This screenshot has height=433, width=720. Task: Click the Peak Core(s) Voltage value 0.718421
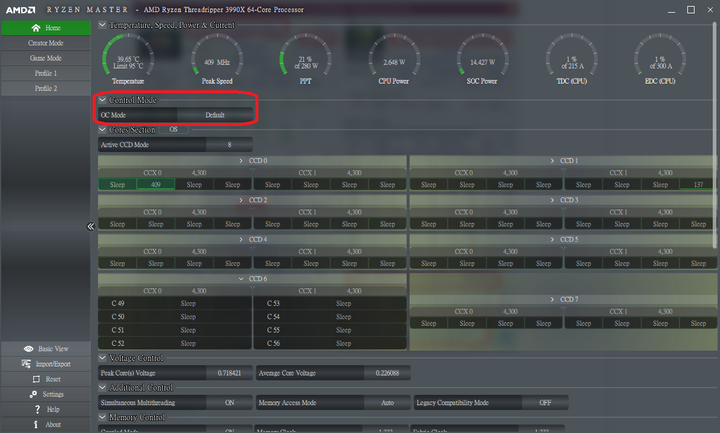pos(230,373)
